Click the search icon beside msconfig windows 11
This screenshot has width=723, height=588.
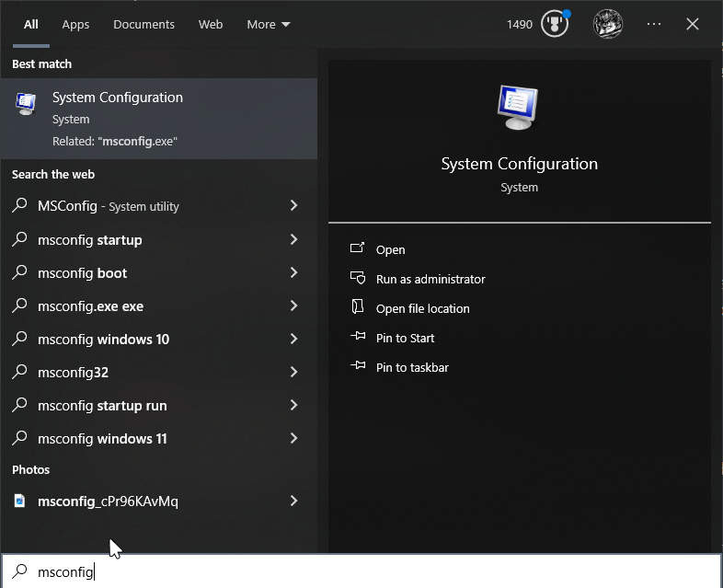tap(19, 438)
